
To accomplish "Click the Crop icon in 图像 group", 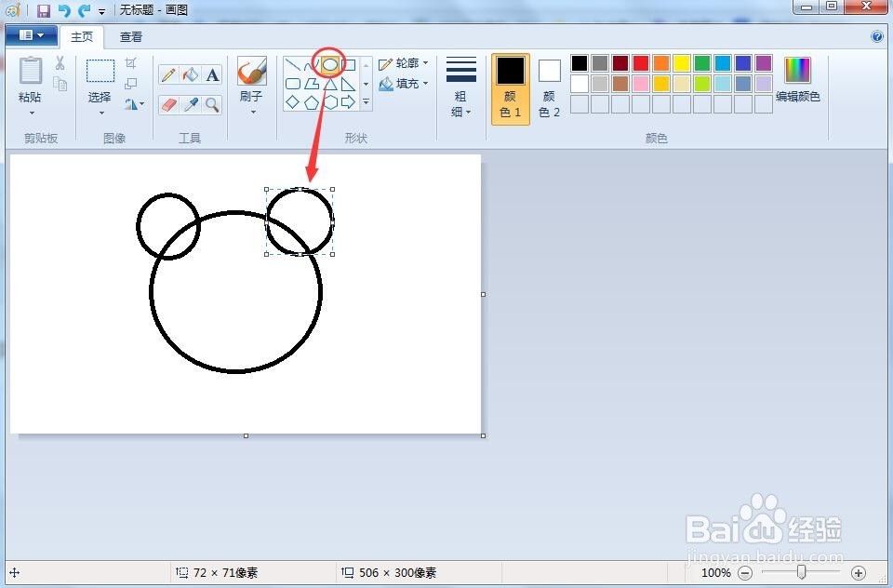I will (x=131, y=62).
